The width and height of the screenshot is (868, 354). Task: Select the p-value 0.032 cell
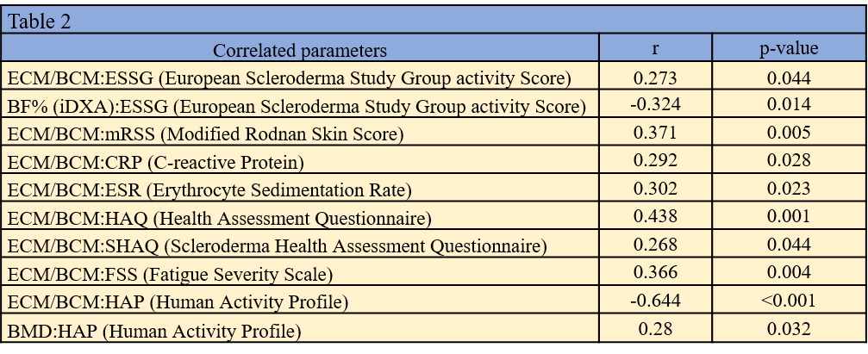pyautogui.click(x=788, y=329)
